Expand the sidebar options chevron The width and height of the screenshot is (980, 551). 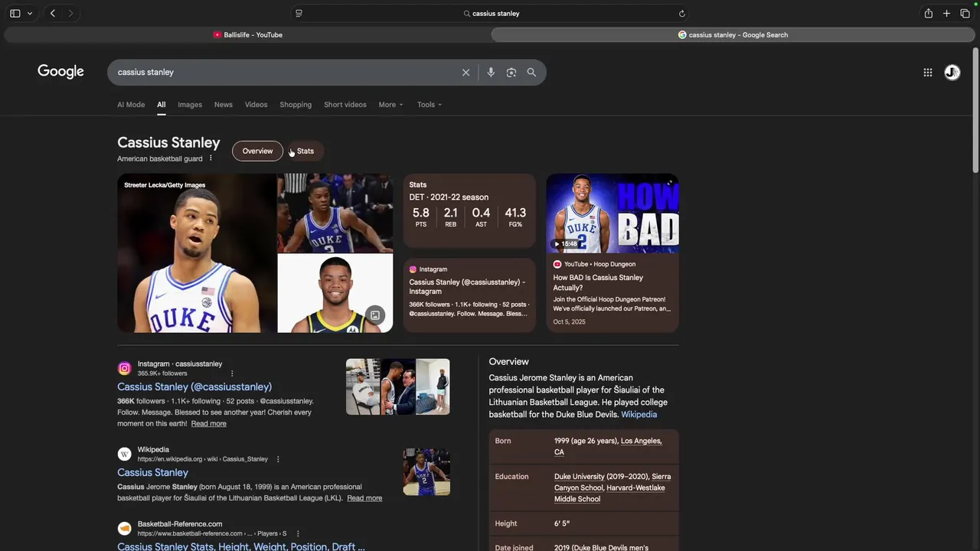point(30,13)
